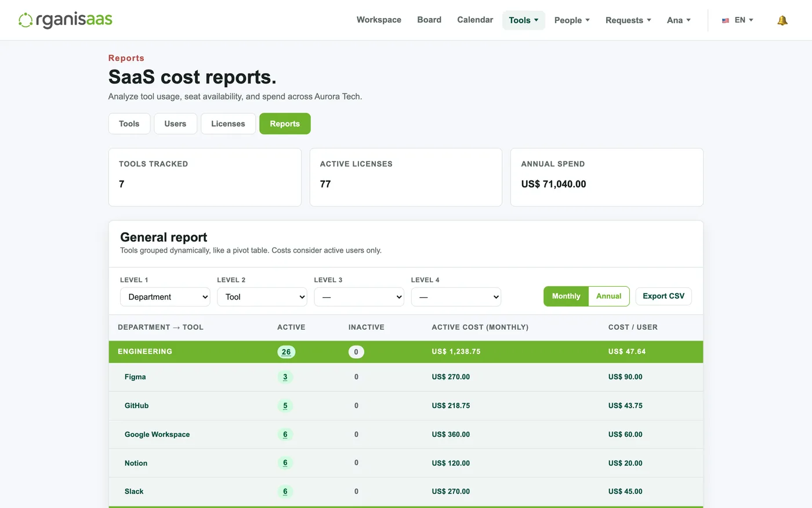Toggle costs to Monthly view
Image resolution: width=812 pixels, height=508 pixels.
pos(566,296)
